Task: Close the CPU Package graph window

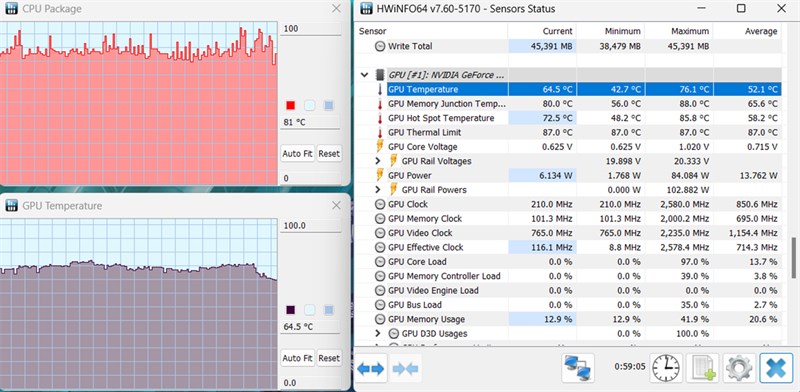Action: click(x=336, y=9)
